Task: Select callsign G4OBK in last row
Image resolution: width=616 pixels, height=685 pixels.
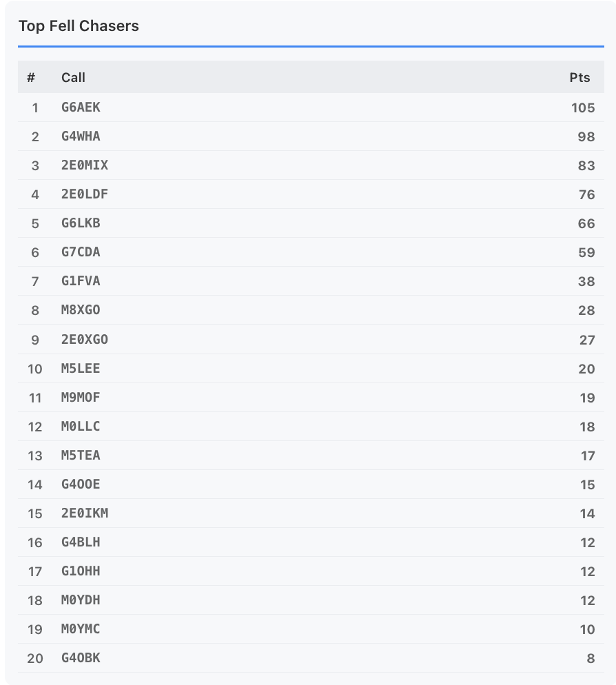Action: tap(81, 657)
